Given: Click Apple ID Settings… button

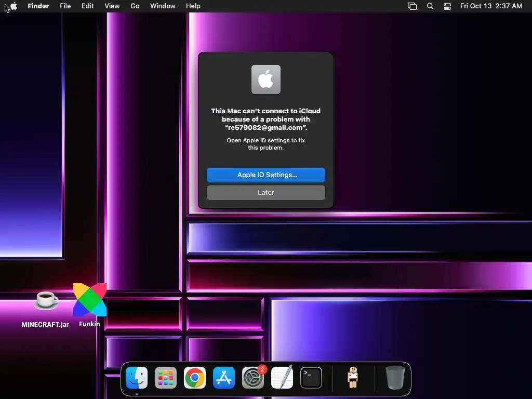Looking at the screenshot, I should (265, 175).
